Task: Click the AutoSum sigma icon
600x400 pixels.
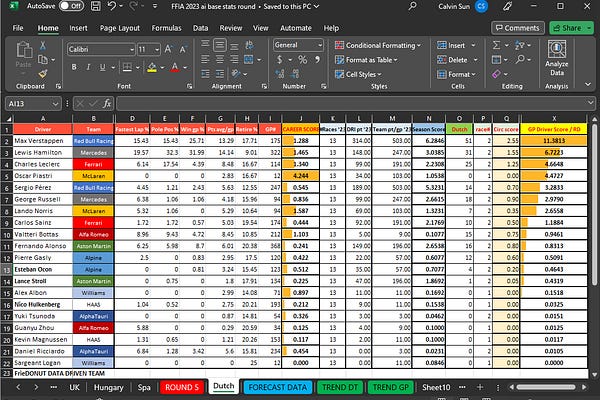Action: click(x=496, y=45)
